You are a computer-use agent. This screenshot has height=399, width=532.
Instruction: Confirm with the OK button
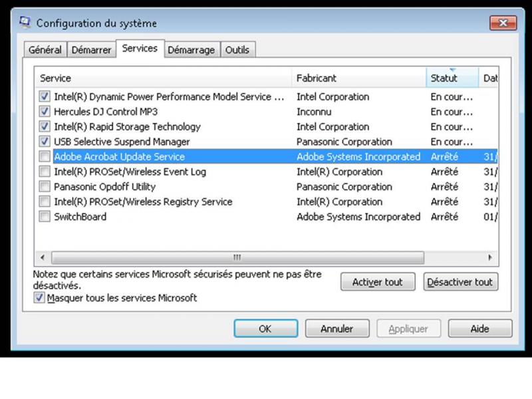pyautogui.click(x=265, y=329)
